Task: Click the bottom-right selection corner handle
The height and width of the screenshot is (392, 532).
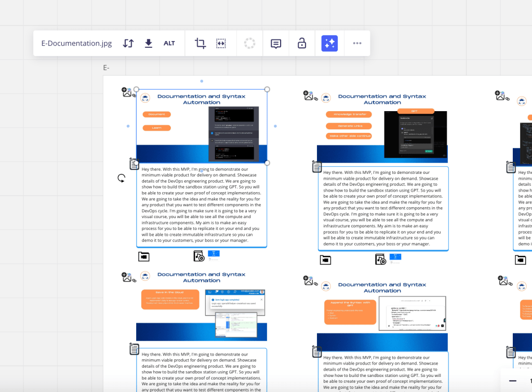Action: [x=267, y=163]
